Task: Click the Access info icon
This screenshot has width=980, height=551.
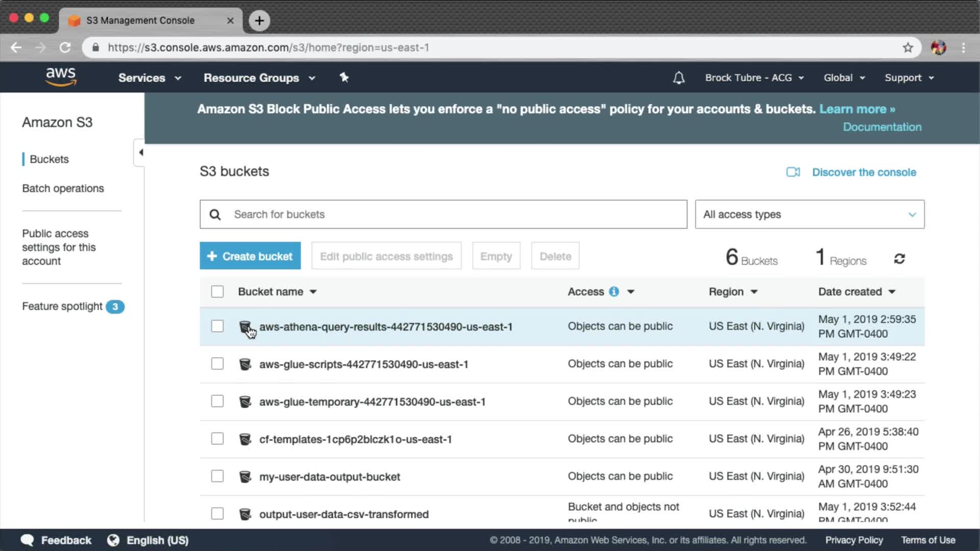Action: (614, 292)
